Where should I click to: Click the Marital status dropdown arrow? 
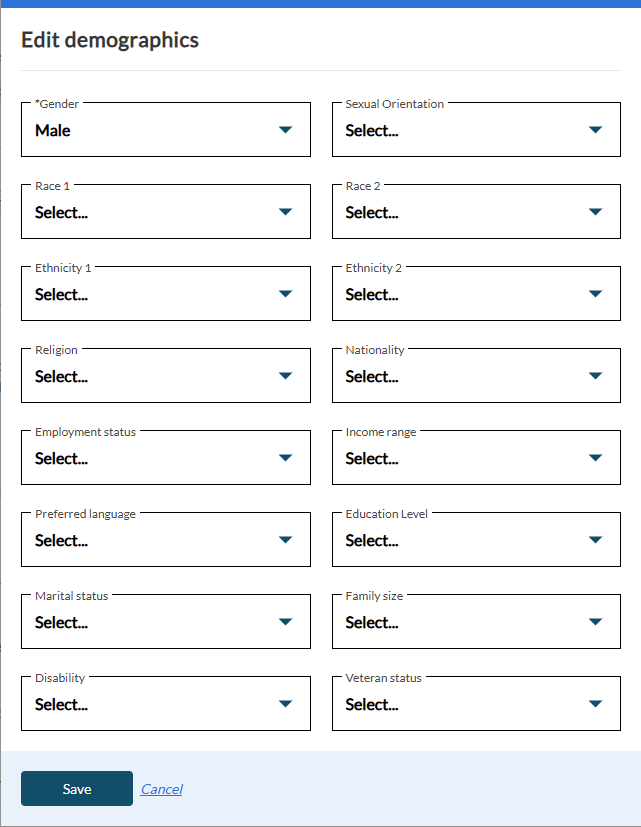[285, 622]
